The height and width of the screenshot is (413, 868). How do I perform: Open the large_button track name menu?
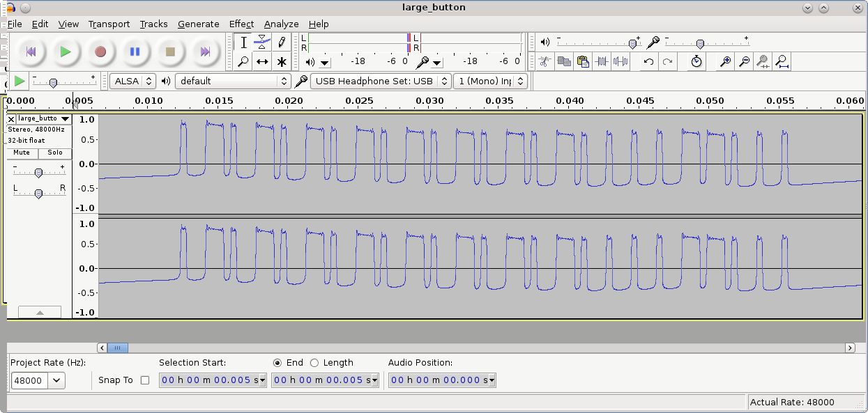[x=44, y=119]
